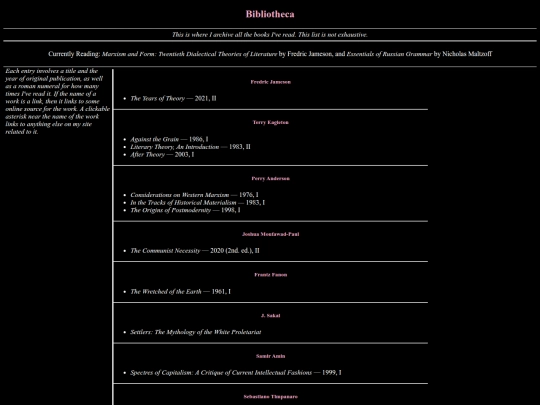This screenshot has width=540, height=405.
Task: Click Against the Grain entry
Action: click(x=169, y=139)
